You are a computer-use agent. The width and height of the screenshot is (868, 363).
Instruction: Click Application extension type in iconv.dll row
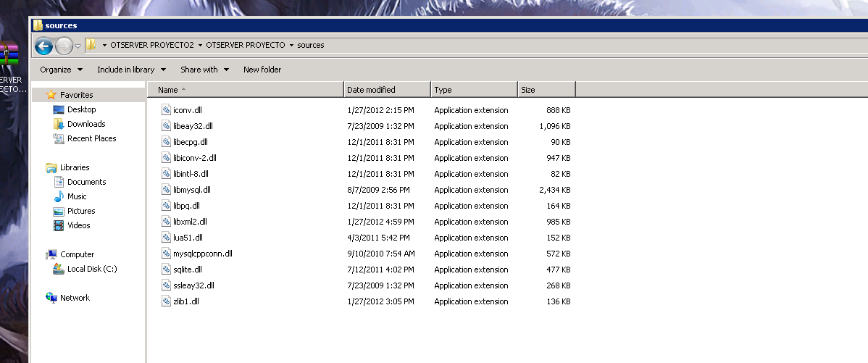[471, 110]
